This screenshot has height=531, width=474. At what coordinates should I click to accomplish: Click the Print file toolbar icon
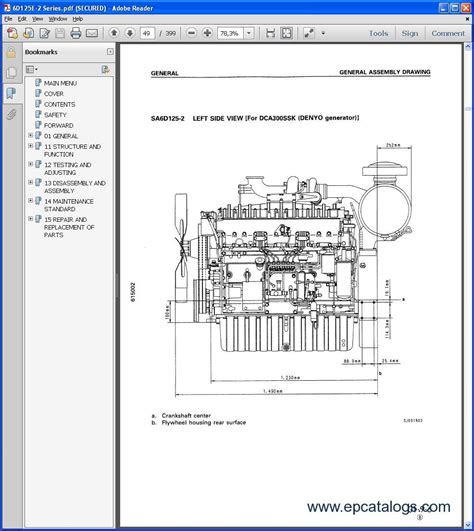[76, 33]
